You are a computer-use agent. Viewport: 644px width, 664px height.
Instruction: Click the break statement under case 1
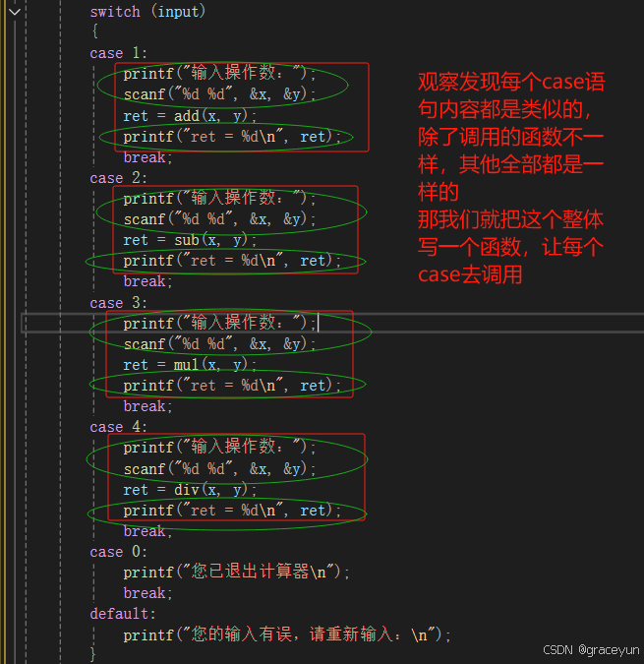point(147,157)
